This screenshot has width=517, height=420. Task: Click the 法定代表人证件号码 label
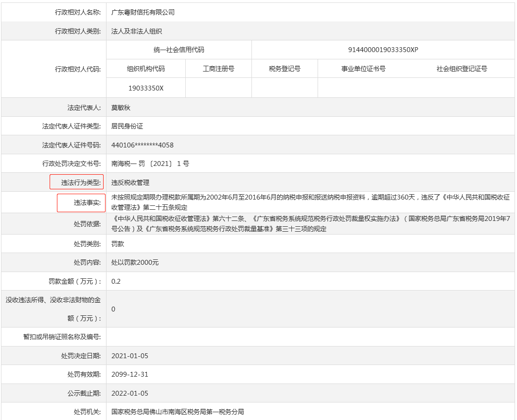click(x=71, y=145)
